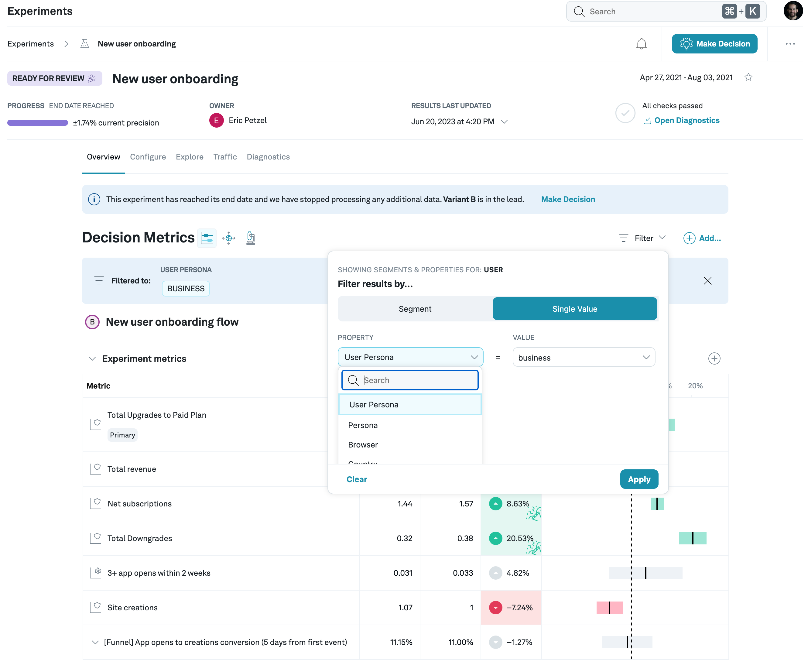Click the notifications bell icon
The height and width of the screenshot is (672, 808).
[x=641, y=44]
